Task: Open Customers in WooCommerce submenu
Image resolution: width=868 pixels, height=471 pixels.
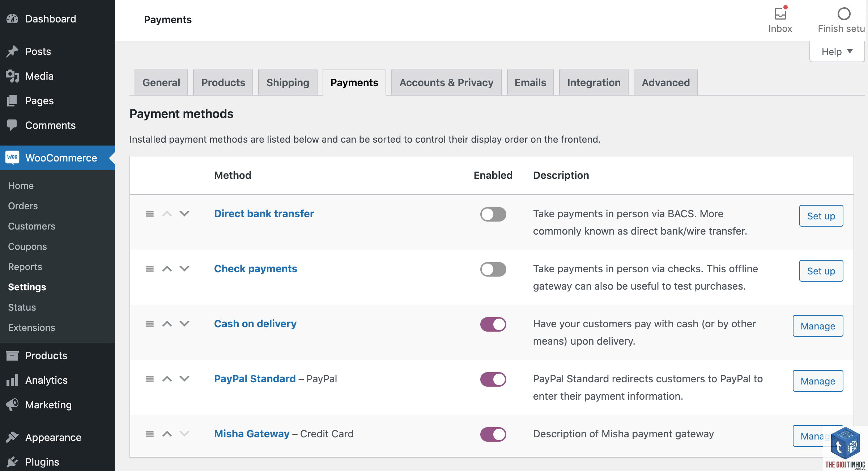Action: coord(31,226)
